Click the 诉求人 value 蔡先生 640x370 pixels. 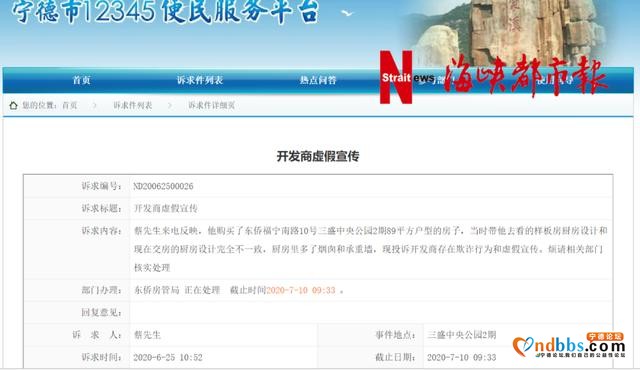147,335
